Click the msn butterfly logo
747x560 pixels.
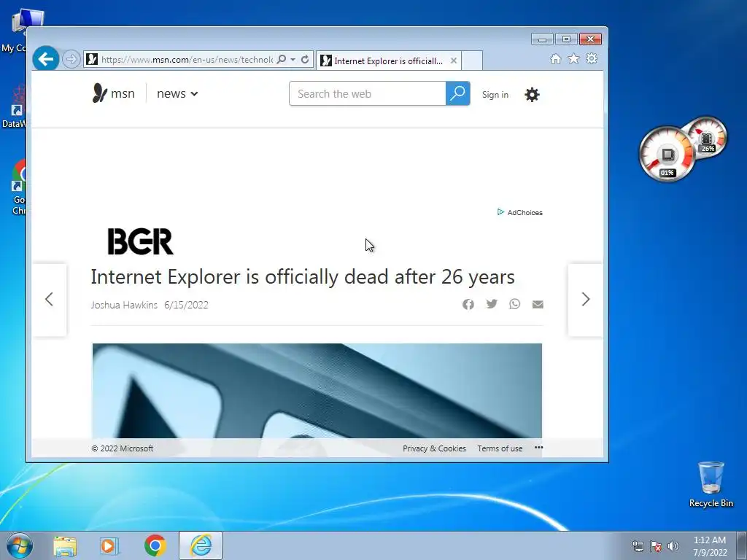[113, 93]
